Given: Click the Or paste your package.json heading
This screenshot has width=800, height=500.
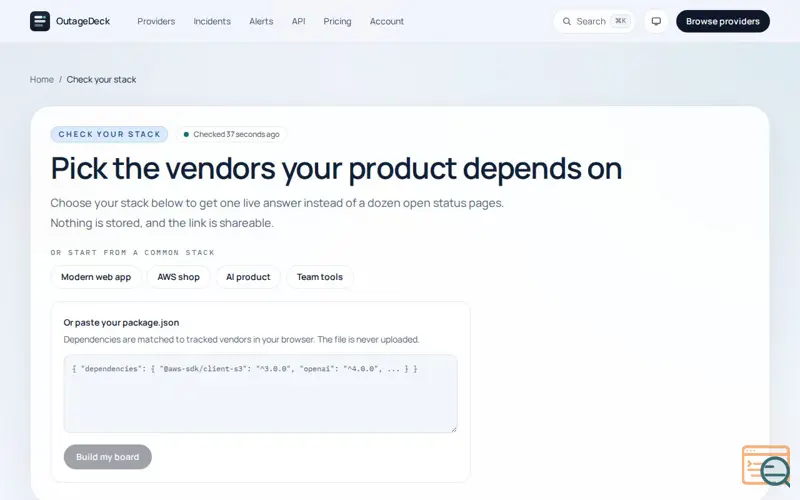Looking at the screenshot, I should click(121, 322).
